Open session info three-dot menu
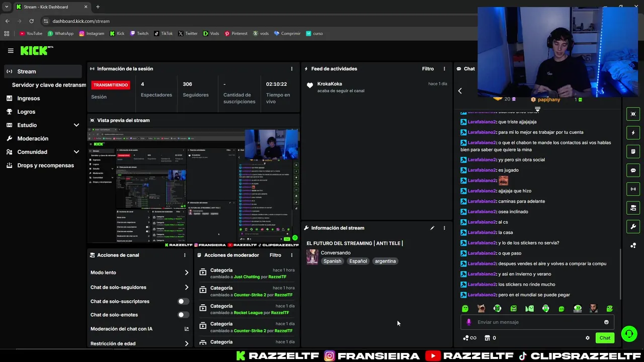 [x=291, y=69]
